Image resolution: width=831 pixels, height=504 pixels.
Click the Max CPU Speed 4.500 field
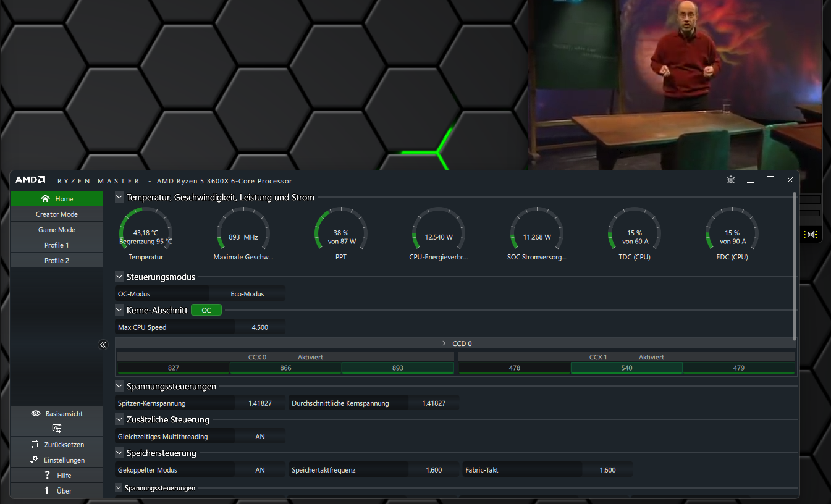pyautogui.click(x=260, y=327)
